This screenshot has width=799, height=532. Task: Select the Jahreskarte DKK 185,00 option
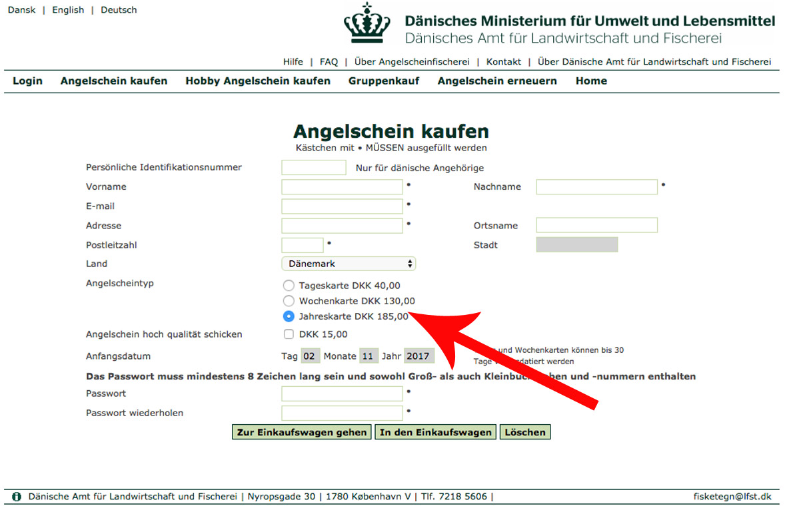point(289,316)
